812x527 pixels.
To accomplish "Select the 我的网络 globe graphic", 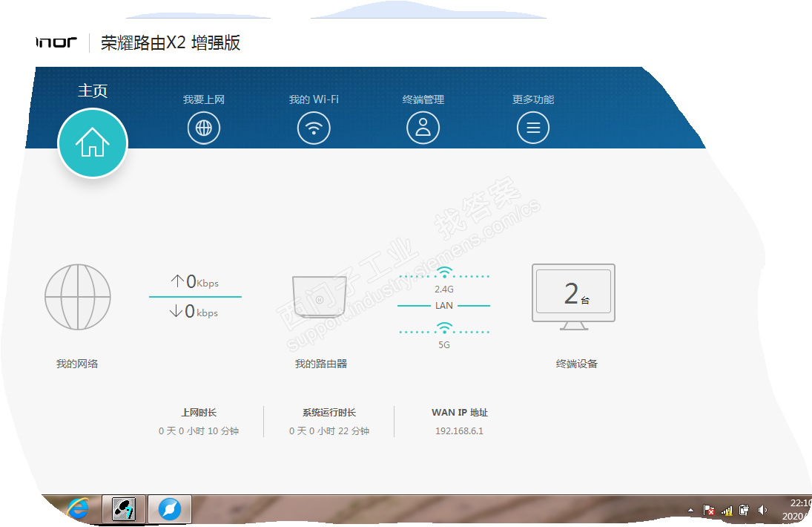I will coord(78,297).
